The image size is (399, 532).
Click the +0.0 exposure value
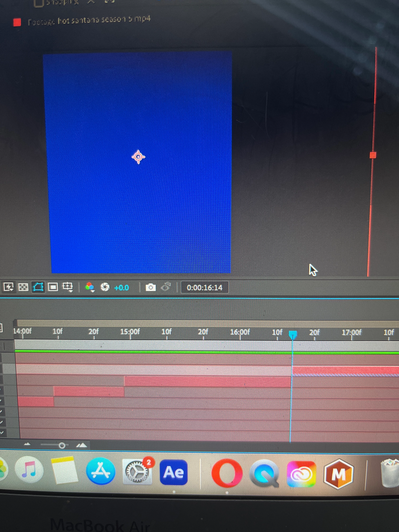pyautogui.click(x=122, y=288)
